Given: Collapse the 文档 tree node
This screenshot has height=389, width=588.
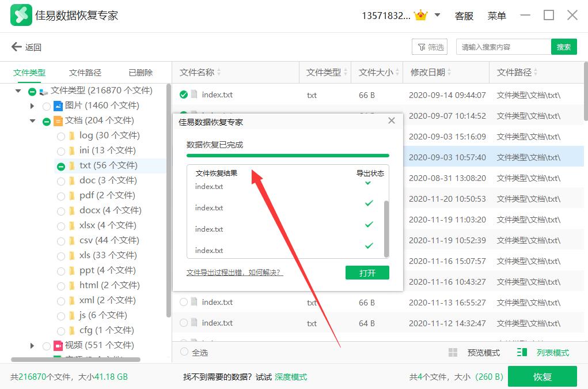Looking at the screenshot, I should pyautogui.click(x=33, y=121).
